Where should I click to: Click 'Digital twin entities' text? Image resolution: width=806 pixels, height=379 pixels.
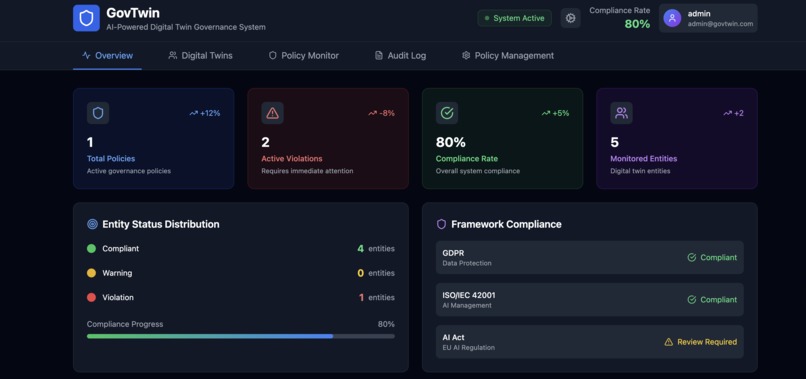(640, 171)
